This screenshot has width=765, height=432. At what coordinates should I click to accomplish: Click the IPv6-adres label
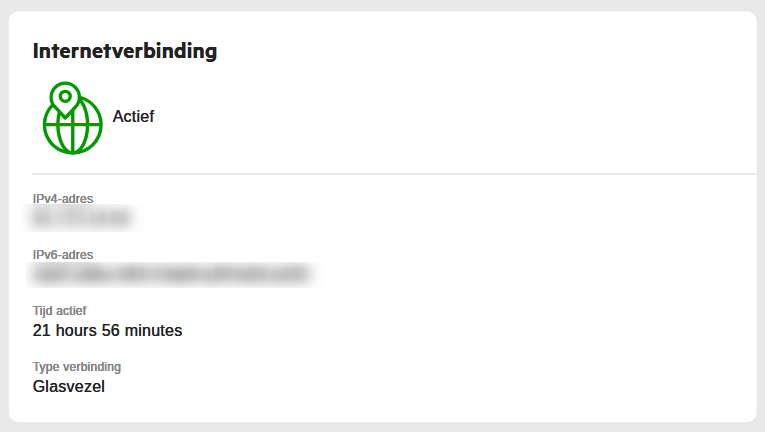63,255
